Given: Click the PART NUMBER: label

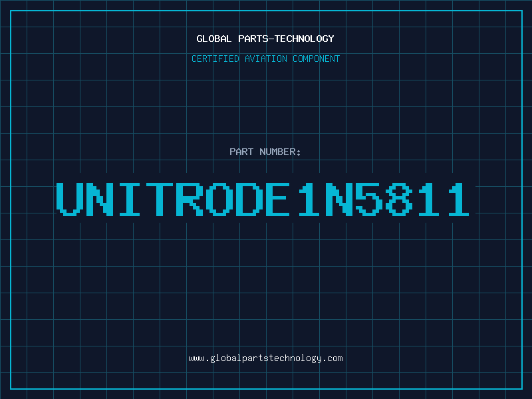Looking at the screenshot, I should (x=265, y=152).
